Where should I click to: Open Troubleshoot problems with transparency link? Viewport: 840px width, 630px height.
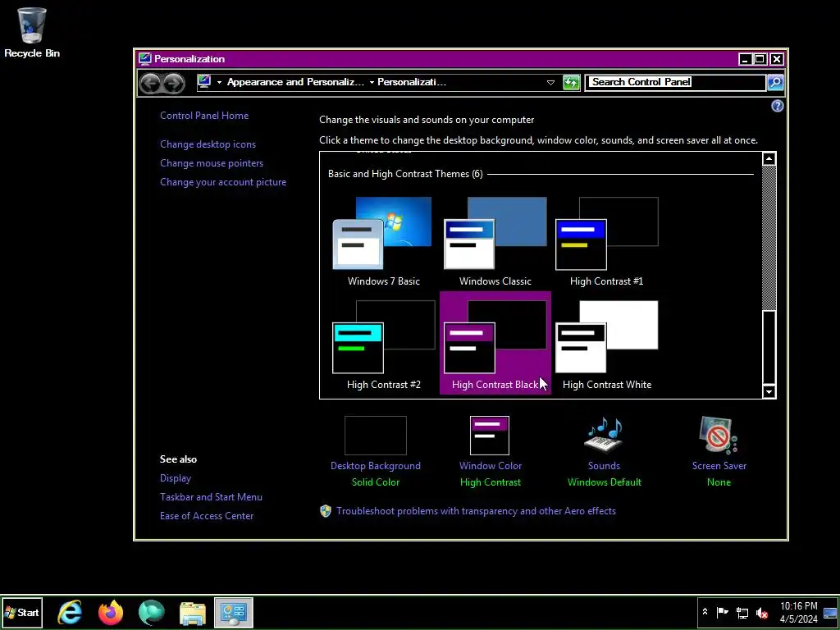click(x=476, y=511)
